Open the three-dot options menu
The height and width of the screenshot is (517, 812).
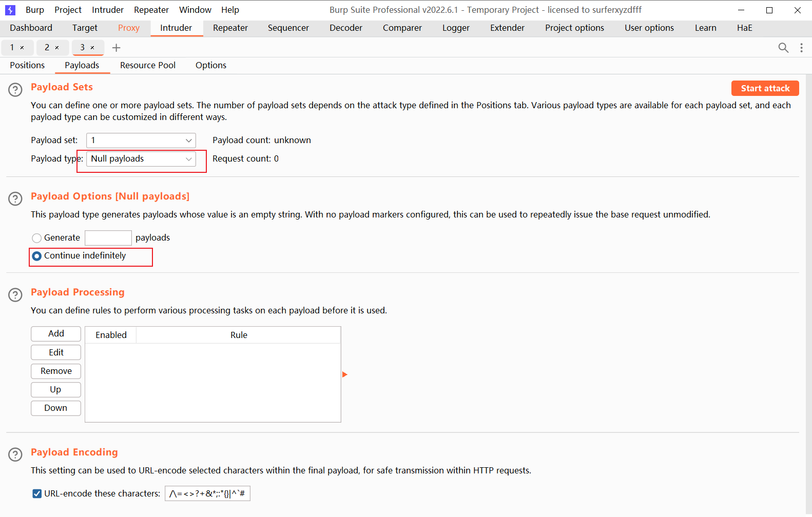click(x=801, y=48)
